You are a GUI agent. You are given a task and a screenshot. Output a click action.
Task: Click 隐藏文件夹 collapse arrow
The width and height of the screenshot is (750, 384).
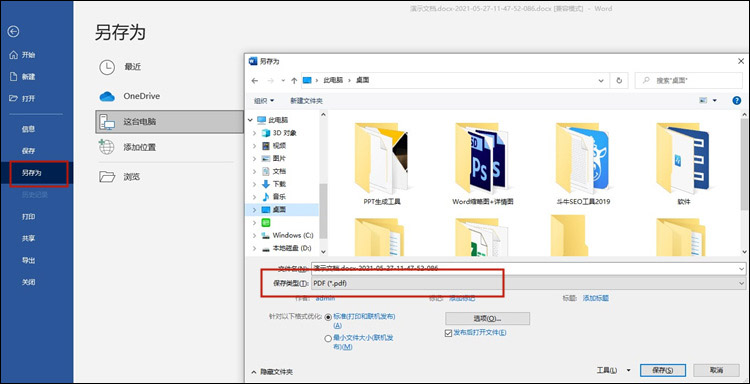[x=254, y=372]
